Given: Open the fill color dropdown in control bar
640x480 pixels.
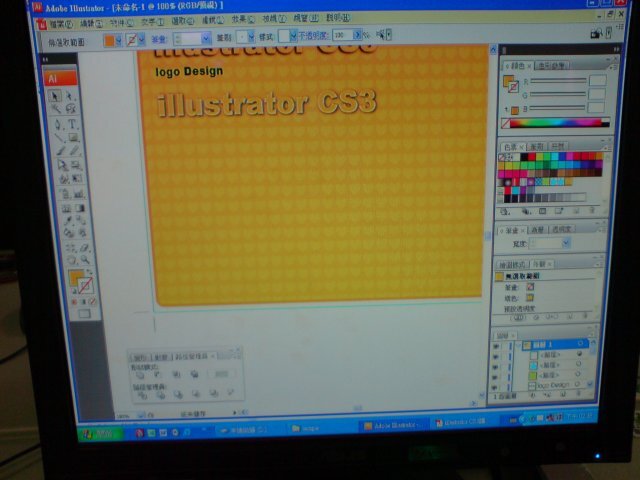Looking at the screenshot, I should (118, 40).
